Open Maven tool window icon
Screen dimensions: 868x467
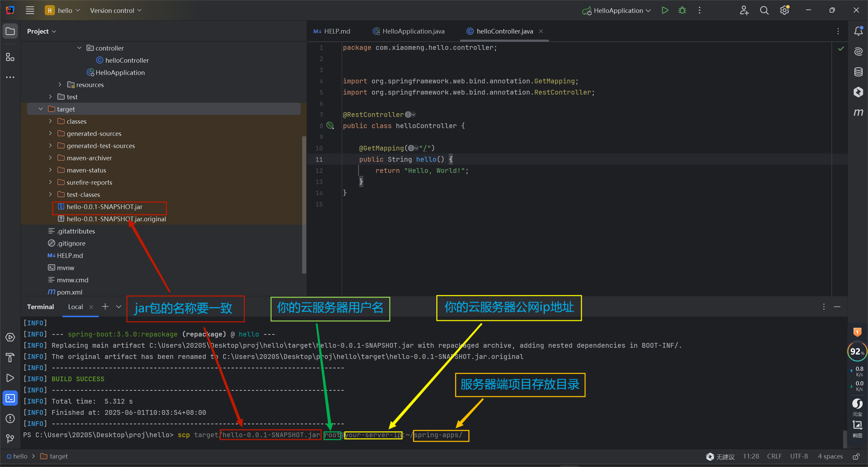[858, 113]
